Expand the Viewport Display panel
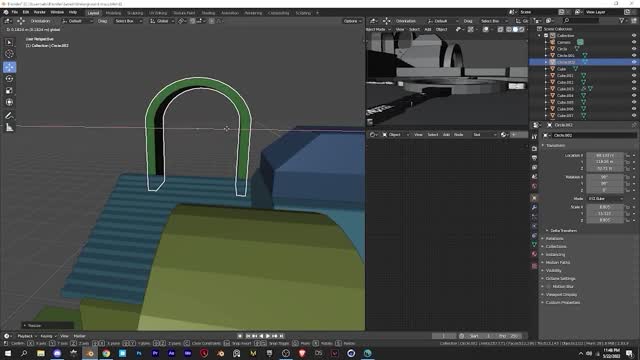 click(561, 295)
